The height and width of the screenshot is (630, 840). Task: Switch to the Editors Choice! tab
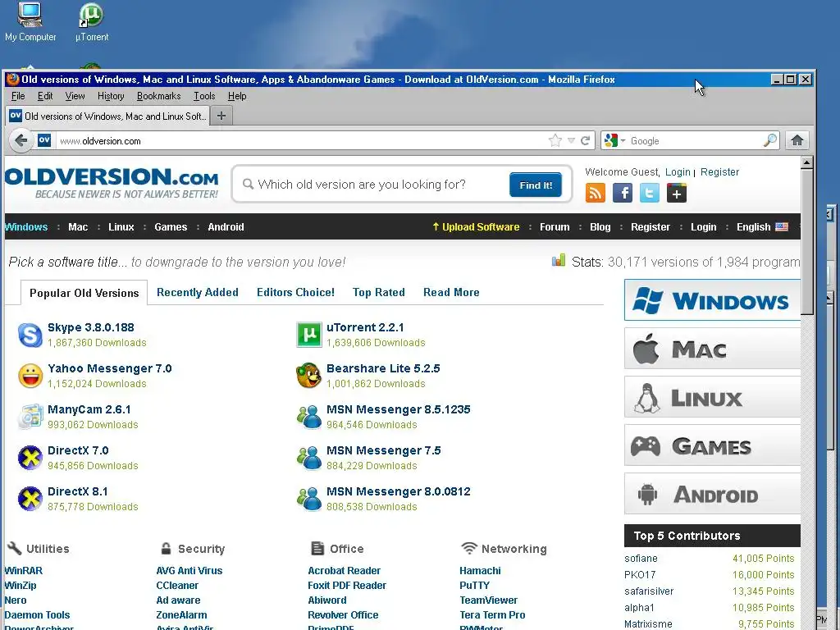click(x=295, y=293)
